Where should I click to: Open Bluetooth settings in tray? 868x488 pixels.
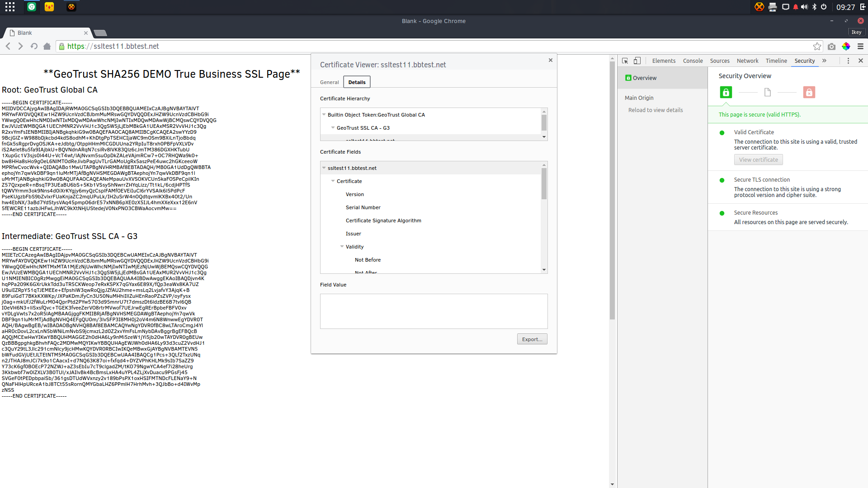[815, 7]
